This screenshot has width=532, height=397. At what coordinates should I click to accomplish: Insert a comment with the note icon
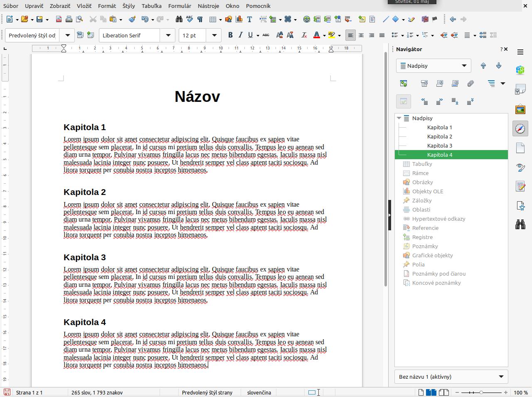[x=362, y=19]
